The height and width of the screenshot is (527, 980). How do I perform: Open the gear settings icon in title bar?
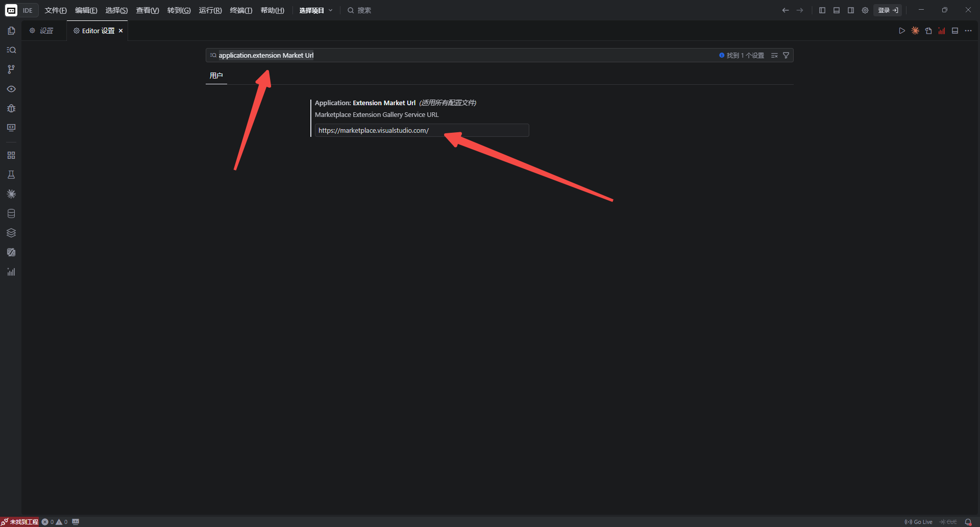point(865,10)
